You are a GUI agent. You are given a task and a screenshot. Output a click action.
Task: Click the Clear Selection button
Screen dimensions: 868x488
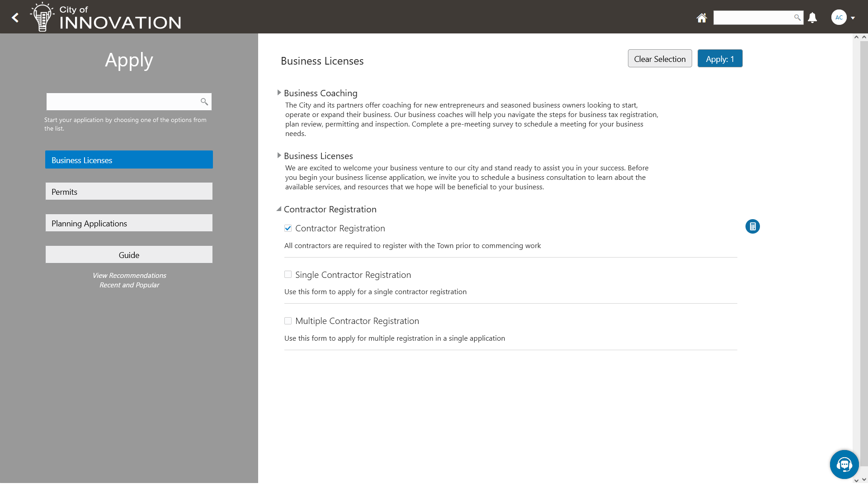[660, 58]
